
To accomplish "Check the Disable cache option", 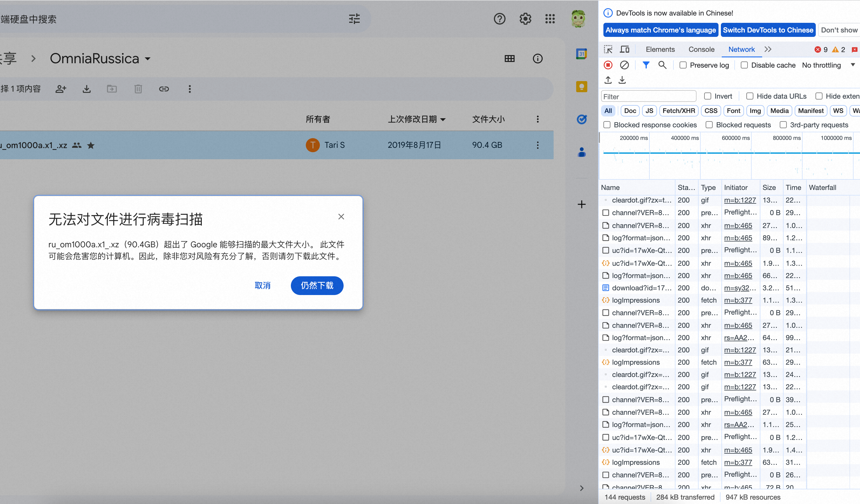I will point(744,65).
